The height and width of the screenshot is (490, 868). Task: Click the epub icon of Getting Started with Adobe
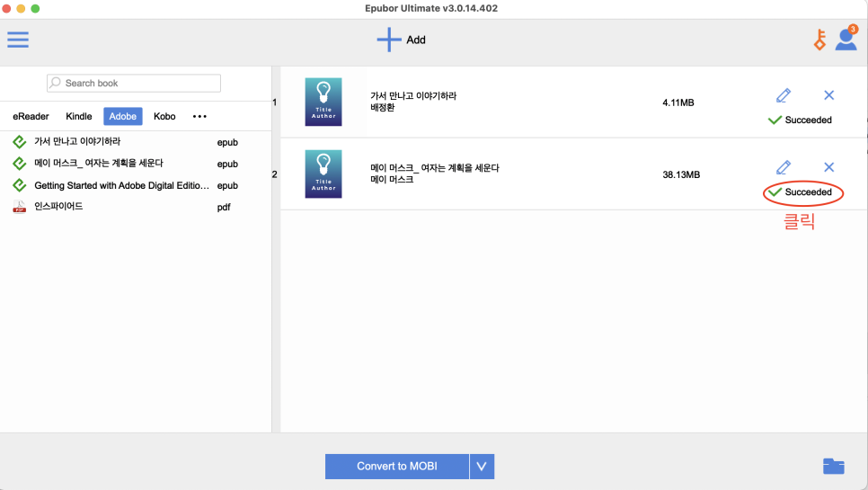[x=20, y=185]
